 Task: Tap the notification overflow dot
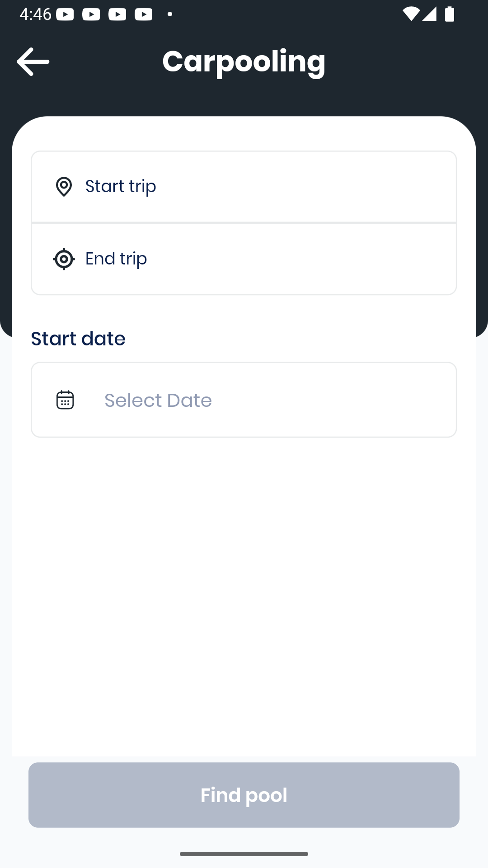point(170,14)
